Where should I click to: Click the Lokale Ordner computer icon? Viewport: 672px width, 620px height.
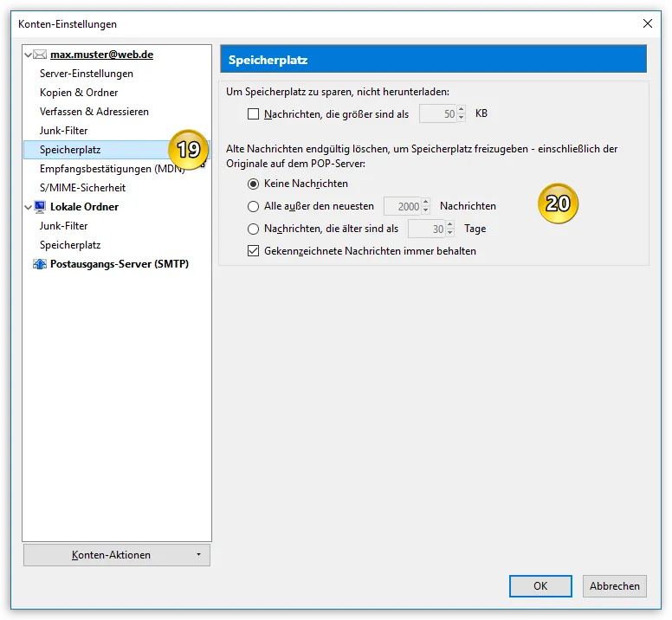[40, 207]
